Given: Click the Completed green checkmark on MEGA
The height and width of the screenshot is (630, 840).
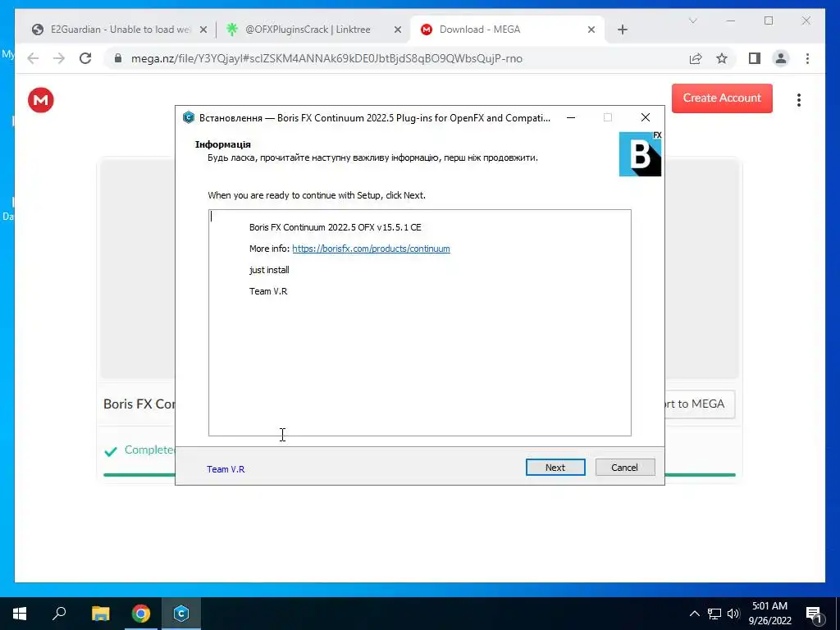Looking at the screenshot, I should coord(111,452).
